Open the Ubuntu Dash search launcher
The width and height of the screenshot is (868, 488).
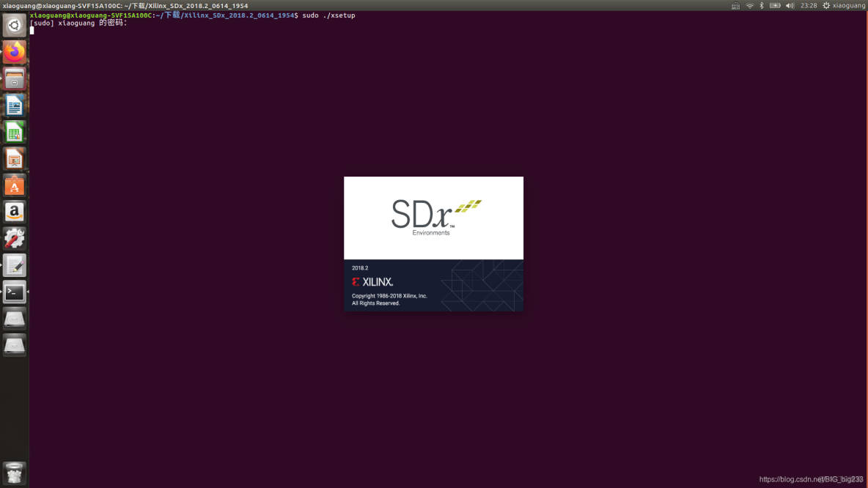tap(15, 26)
